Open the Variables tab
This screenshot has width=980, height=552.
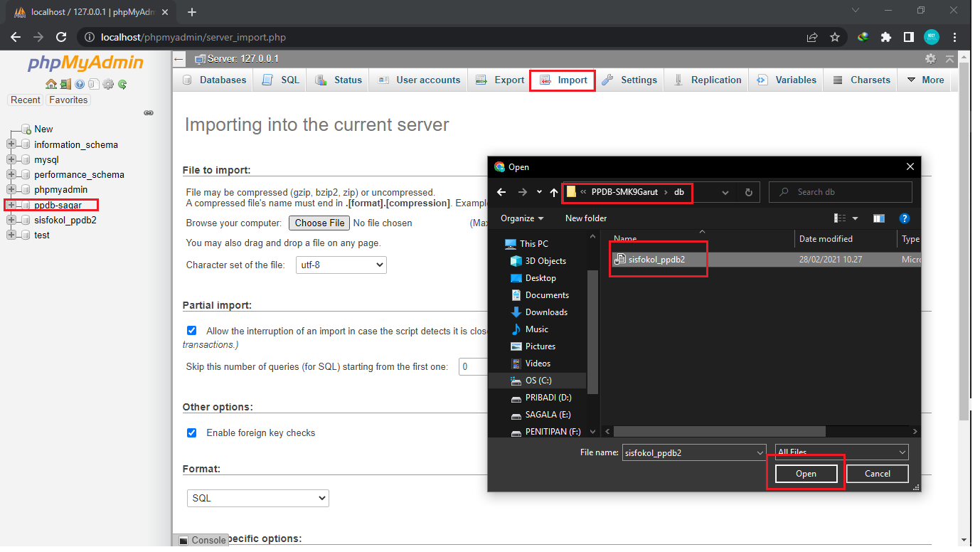pyautogui.click(x=787, y=80)
